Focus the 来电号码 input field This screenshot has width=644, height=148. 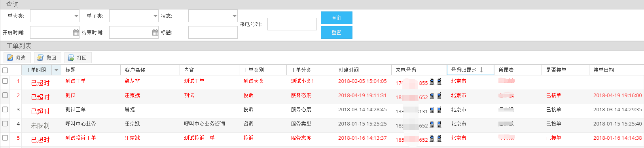point(292,24)
